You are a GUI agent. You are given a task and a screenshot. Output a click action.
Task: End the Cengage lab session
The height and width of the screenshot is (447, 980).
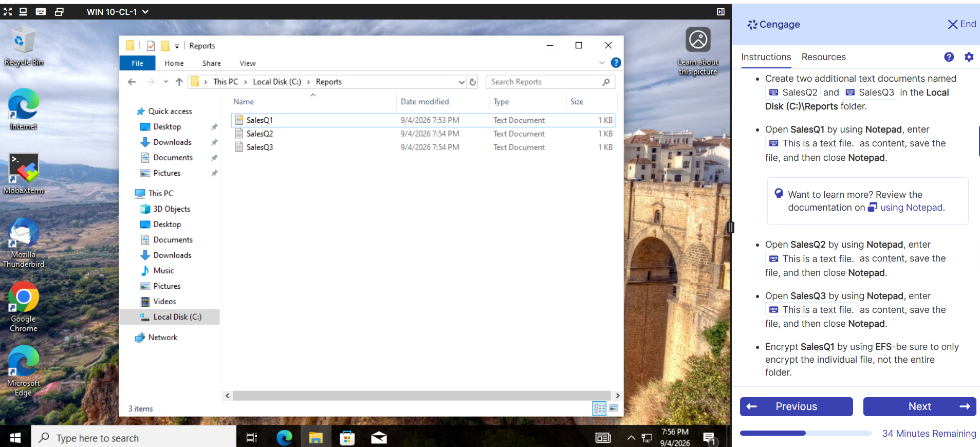961,24
